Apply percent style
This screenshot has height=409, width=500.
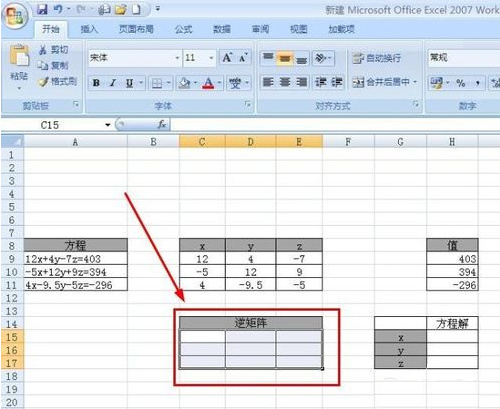[461, 83]
